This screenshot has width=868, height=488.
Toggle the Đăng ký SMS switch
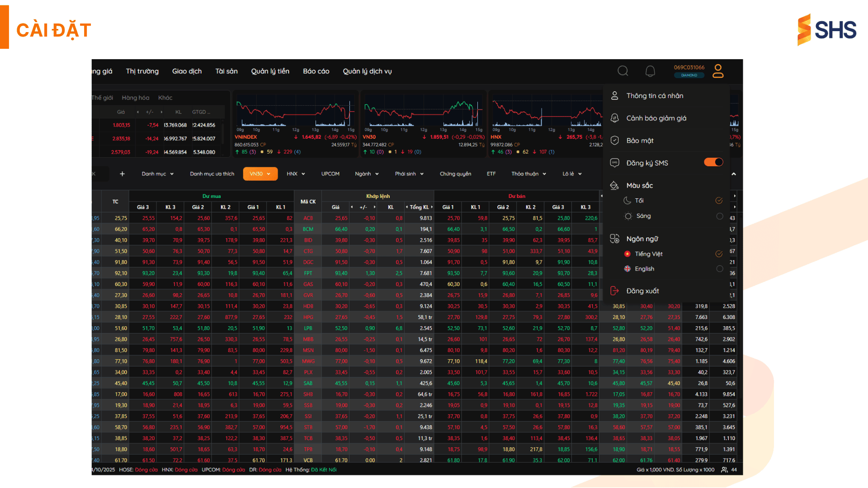[x=713, y=162]
